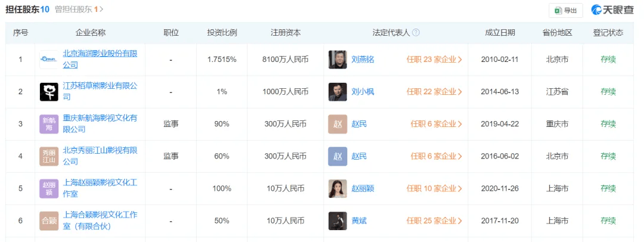Expand 任职 23 家企业 for 刘燕铭
This screenshot has height=242, width=644.
(435, 60)
